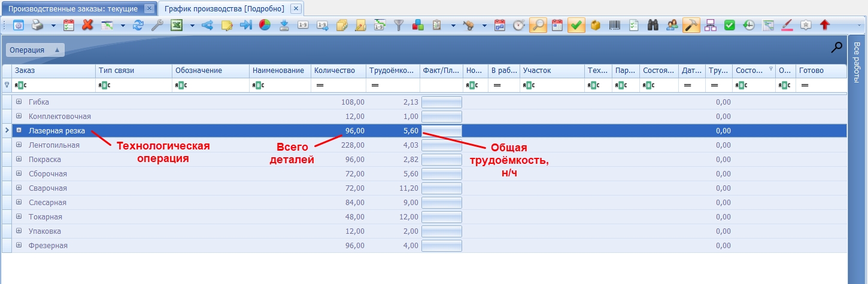Click the Операция grouping chip

coord(34,50)
